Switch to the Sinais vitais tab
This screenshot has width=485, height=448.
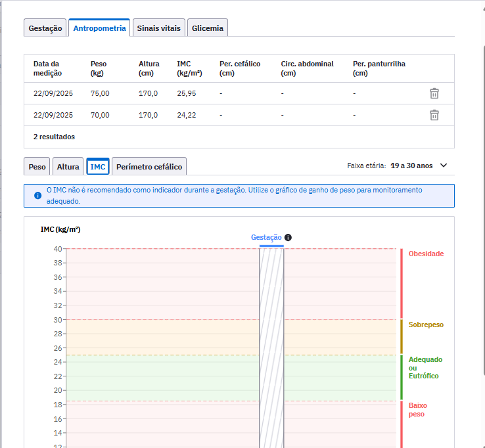point(158,28)
